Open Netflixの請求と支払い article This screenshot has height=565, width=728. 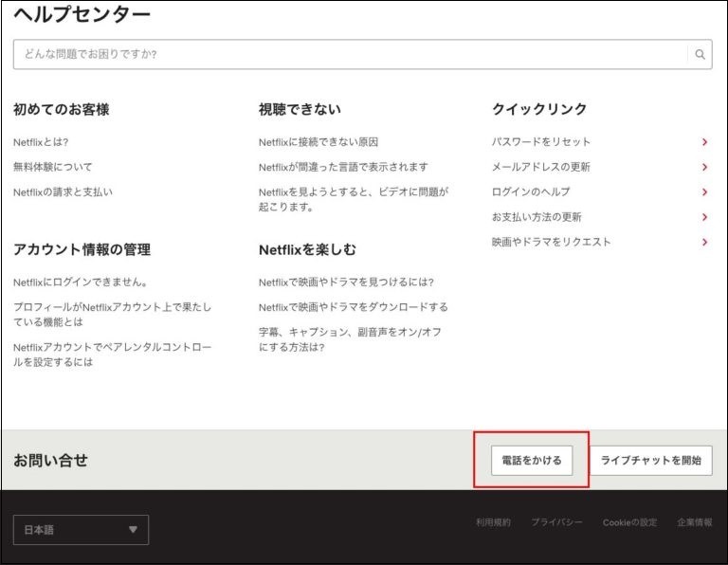[x=63, y=192]
